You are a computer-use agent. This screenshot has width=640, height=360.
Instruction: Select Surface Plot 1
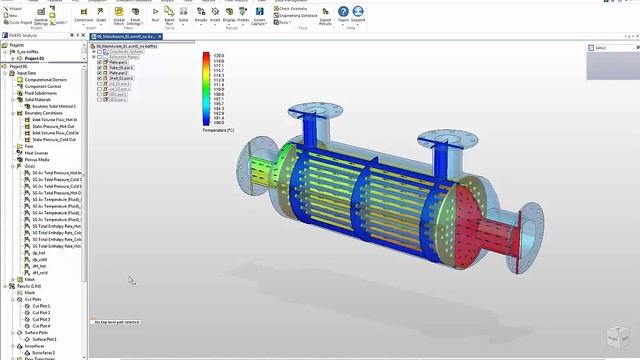point(41,339)
